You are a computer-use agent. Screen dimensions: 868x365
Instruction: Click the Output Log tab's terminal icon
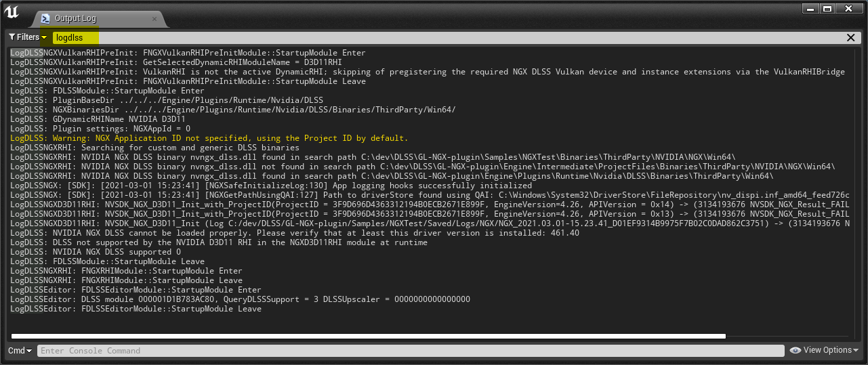tap(45, 18)
